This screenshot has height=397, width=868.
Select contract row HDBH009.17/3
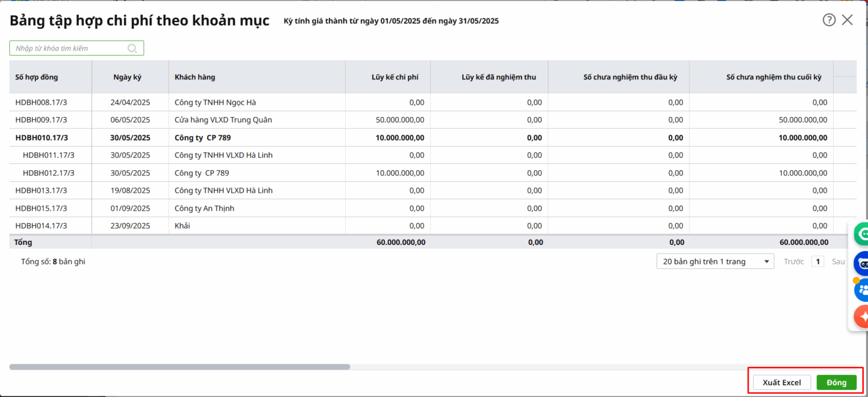point(41,119)
